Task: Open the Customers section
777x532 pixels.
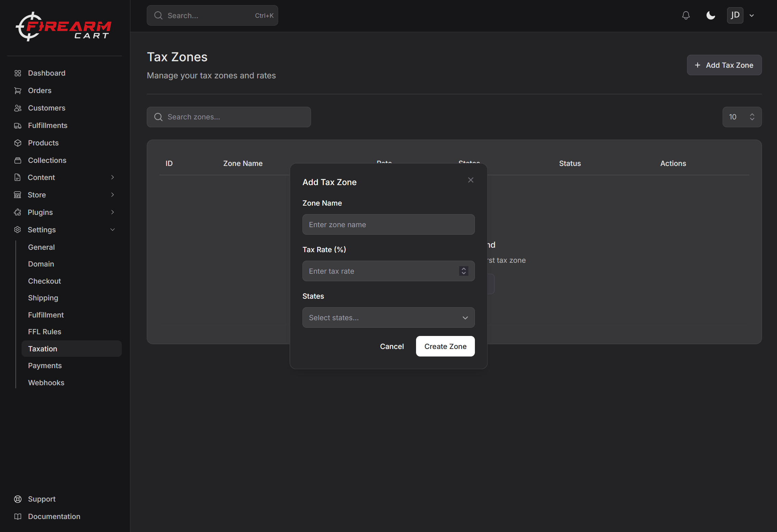Action: [x=47, y=108]
